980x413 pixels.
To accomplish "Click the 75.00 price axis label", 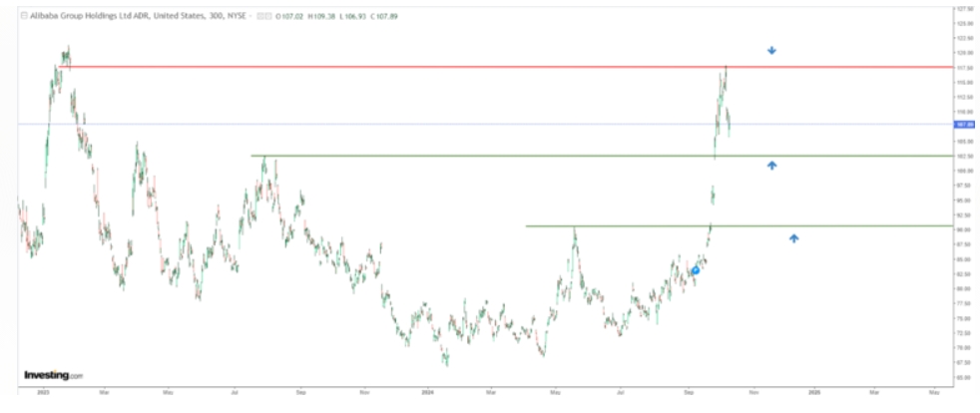I will pos(966,318).
